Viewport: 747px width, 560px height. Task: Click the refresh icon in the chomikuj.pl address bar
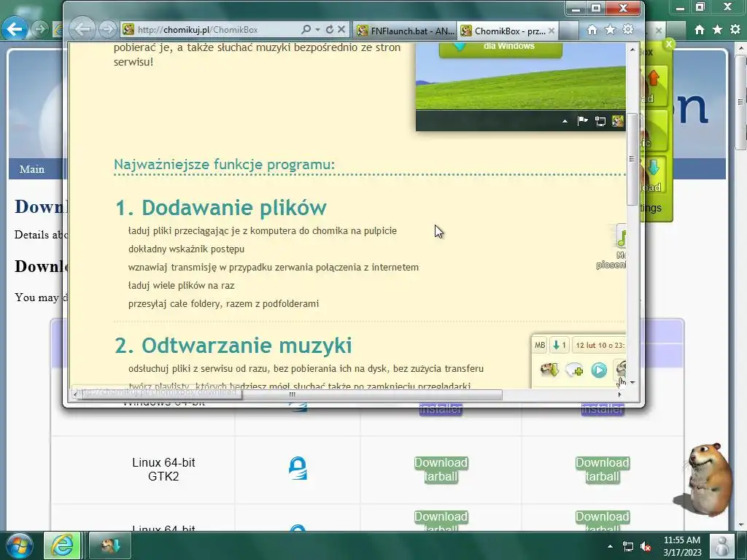(x=330, y=29)
